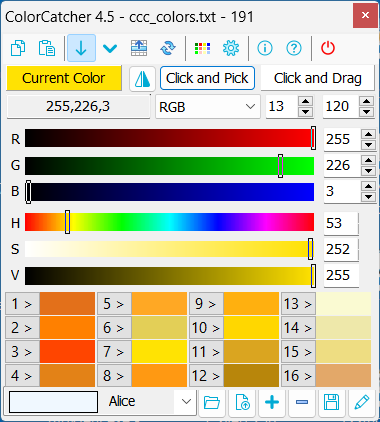The height and width of the screenshot is (422, 380).
Task: Select Click and Pick mode
Action: (207, 78)
